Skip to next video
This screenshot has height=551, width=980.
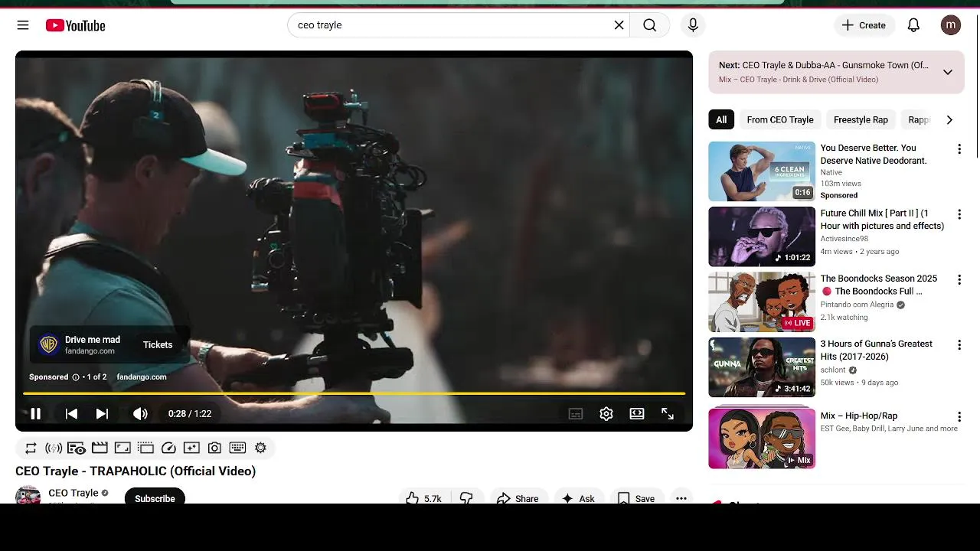[102, 413]
